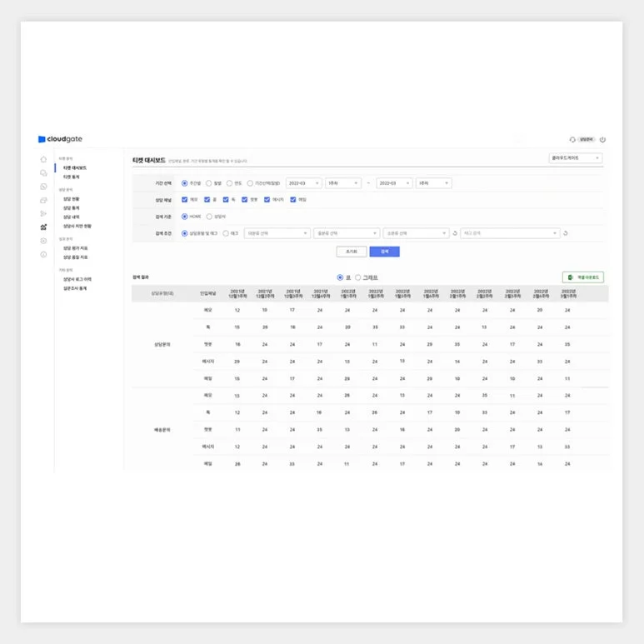
Task: Open the 태그 검색 dropdown field
Action: 510,233
